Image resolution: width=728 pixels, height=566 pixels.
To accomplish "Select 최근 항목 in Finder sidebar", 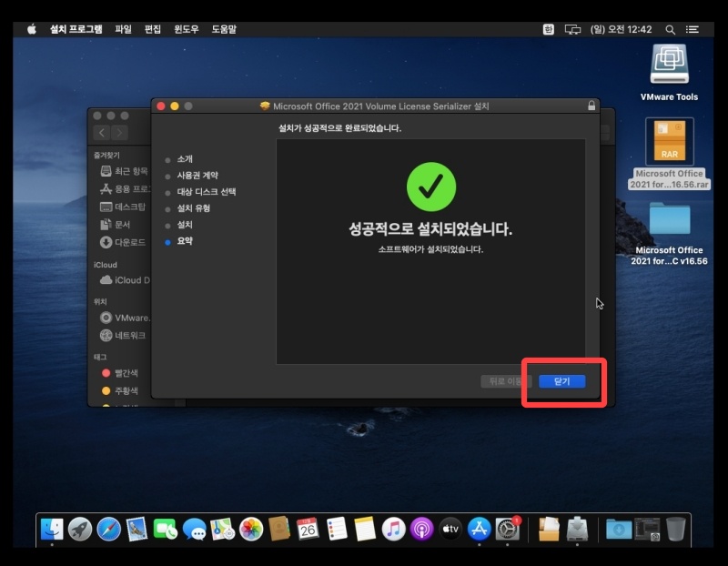I will pos(124,171).
